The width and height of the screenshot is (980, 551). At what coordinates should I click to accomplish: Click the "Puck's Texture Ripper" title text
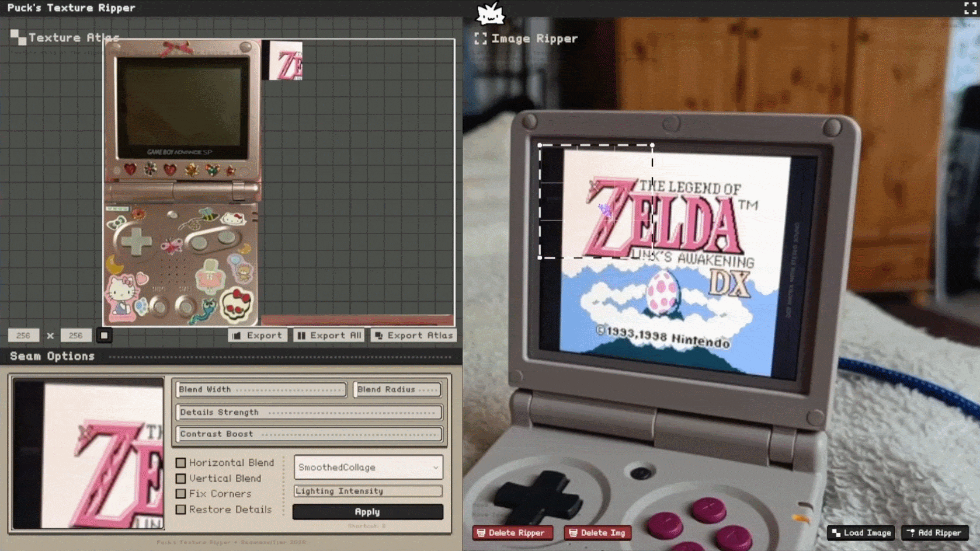coord(71,8)
